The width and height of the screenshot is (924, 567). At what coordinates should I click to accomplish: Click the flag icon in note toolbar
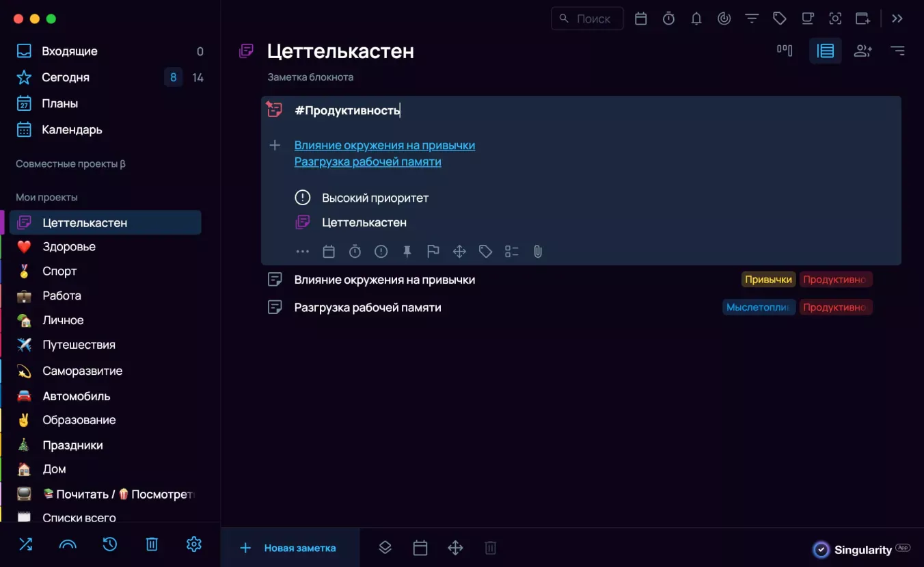(x=433, y=252)
